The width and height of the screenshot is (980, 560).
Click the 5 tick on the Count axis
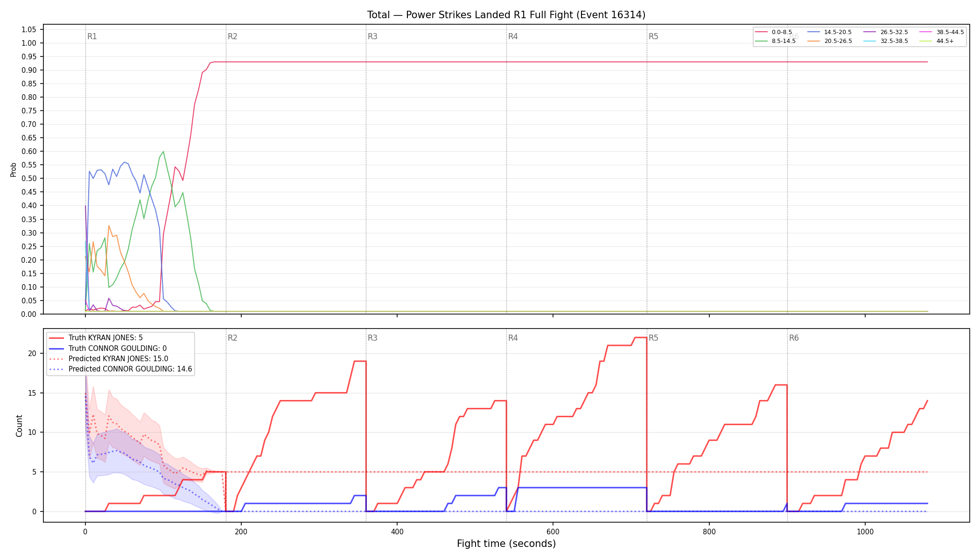[34, 472]
